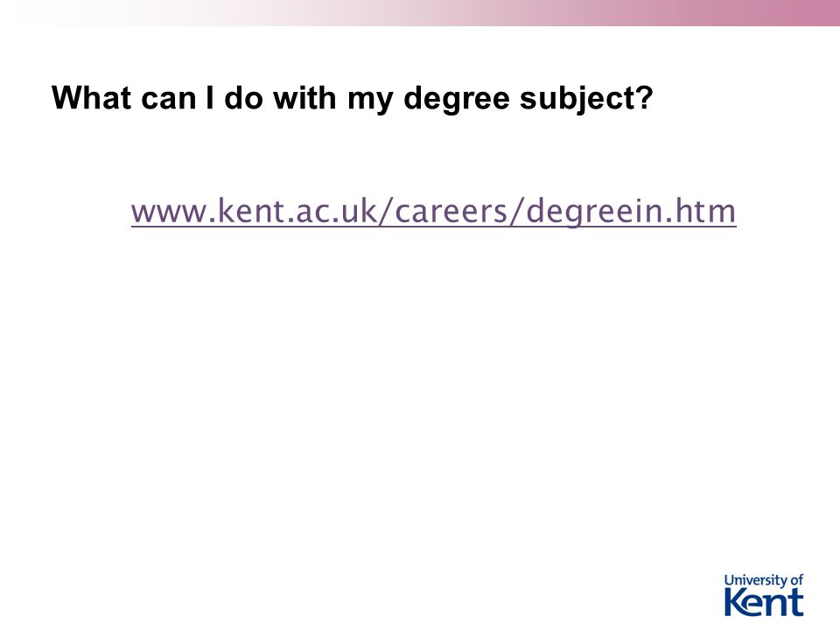Click the word 'with' in the title
This screenshot has width=840, height=630.
(x=304, y=97)
